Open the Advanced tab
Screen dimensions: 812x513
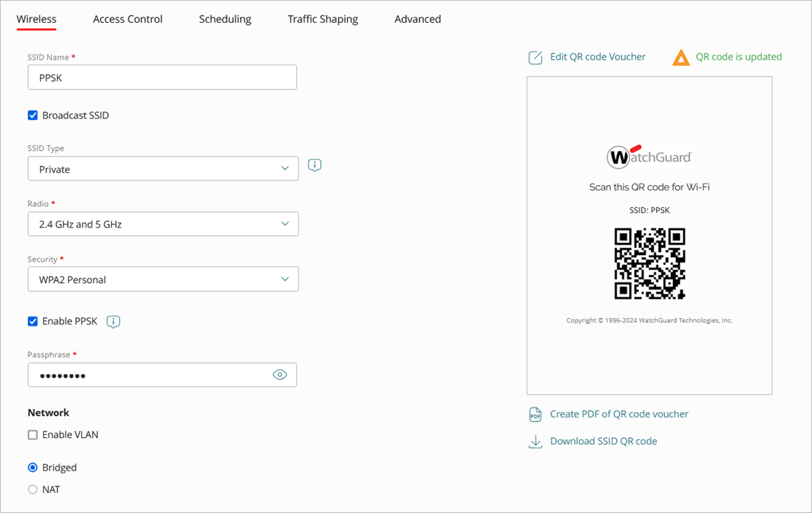click(417, 19)
